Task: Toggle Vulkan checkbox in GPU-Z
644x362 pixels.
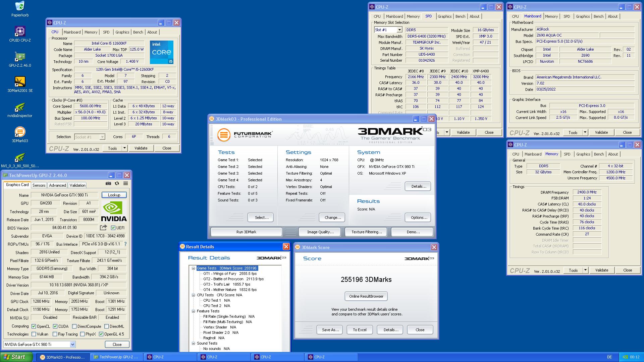Action: 34,334
